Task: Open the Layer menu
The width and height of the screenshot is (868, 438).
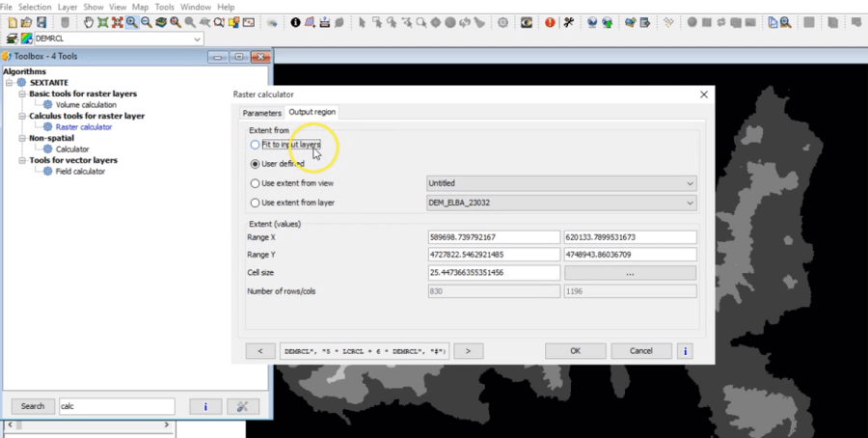Action: pyautogui.click(x=68, y=7)
